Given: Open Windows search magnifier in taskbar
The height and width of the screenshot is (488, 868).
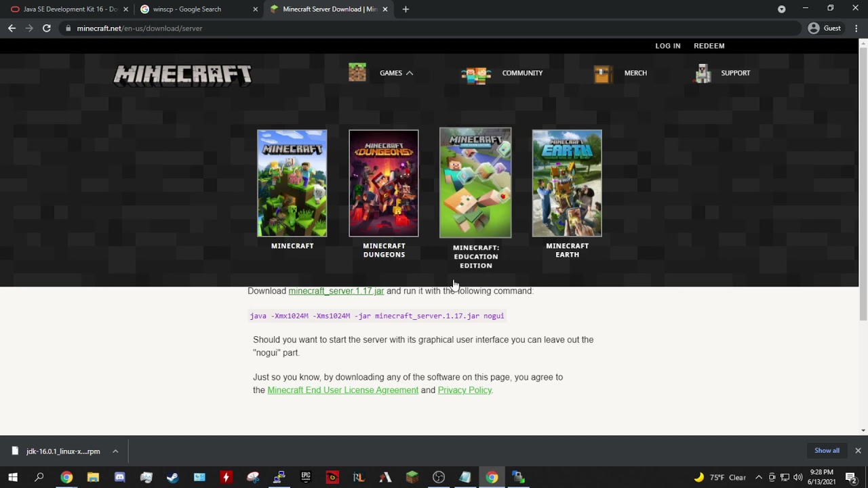Looking at the screenshot, I should coord(39,477).
